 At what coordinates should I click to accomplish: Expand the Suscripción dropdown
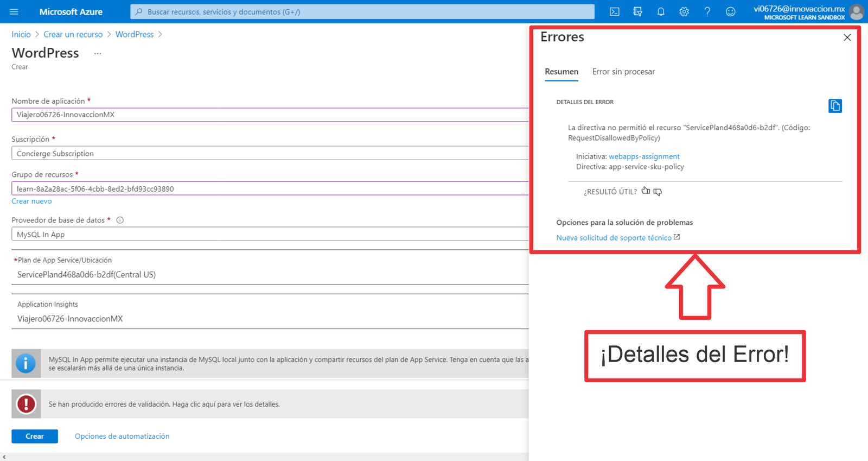coord(270,154)
